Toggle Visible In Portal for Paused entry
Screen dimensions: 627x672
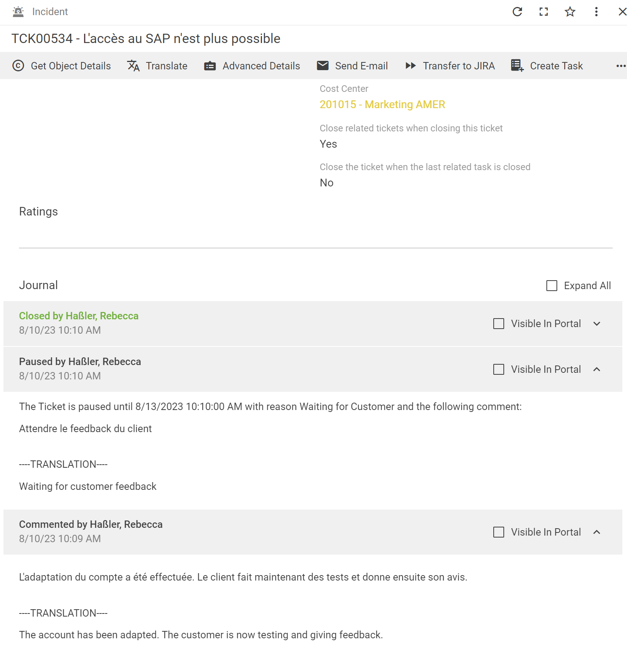coord(499,369)
